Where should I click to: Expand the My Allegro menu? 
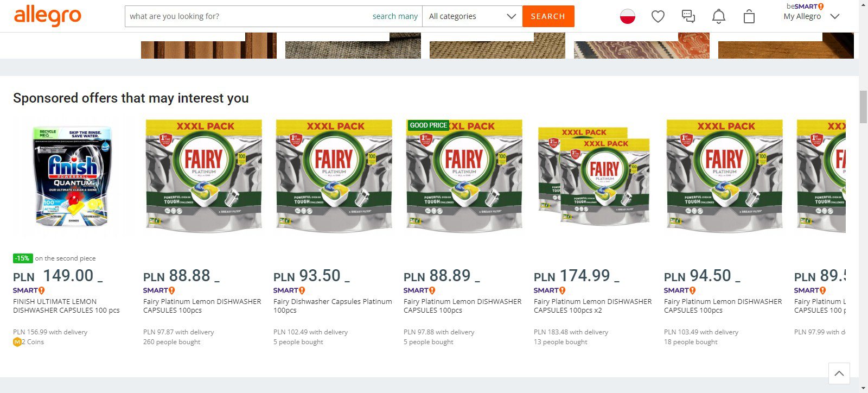811,16
